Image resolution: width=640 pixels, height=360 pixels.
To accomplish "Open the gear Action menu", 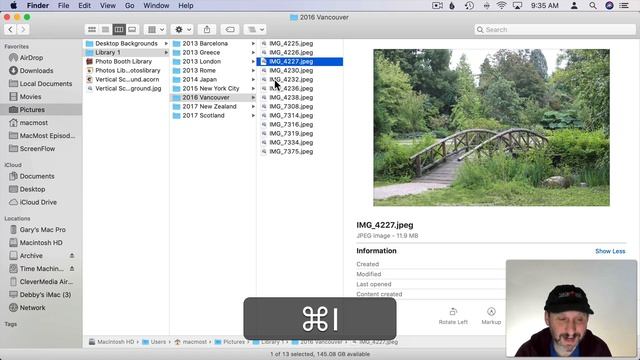I will point(182,29).
